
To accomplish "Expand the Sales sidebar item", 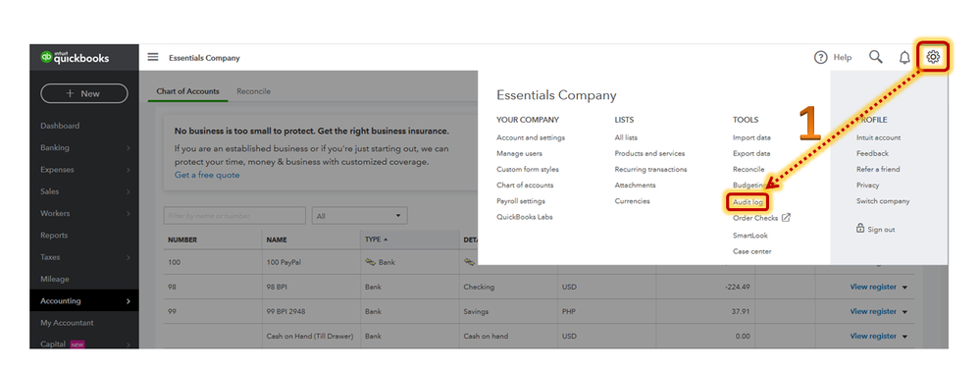I will [x=83, y=191].
